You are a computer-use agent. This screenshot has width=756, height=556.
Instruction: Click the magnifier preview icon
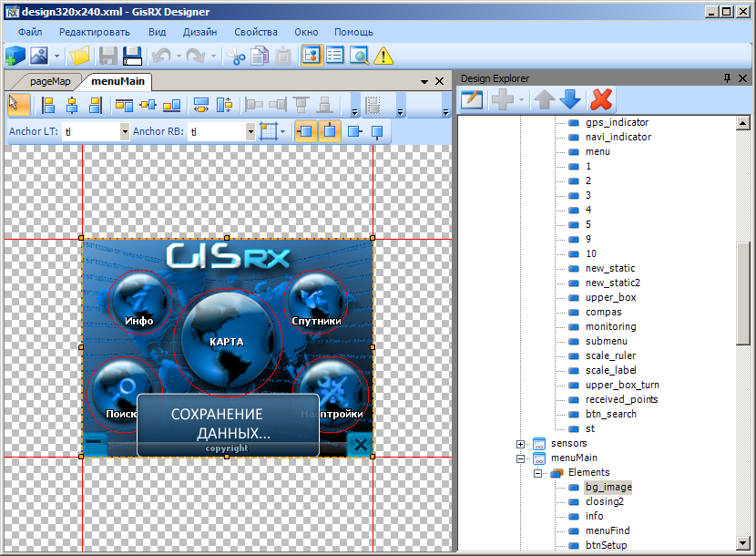pyautogui.click(x=359, y=56)
